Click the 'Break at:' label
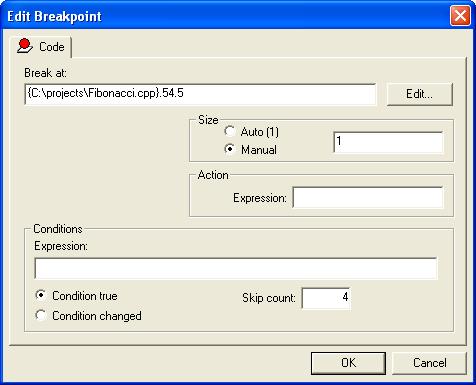The height and width of the screenshot is (385, 476). point(45,73)
